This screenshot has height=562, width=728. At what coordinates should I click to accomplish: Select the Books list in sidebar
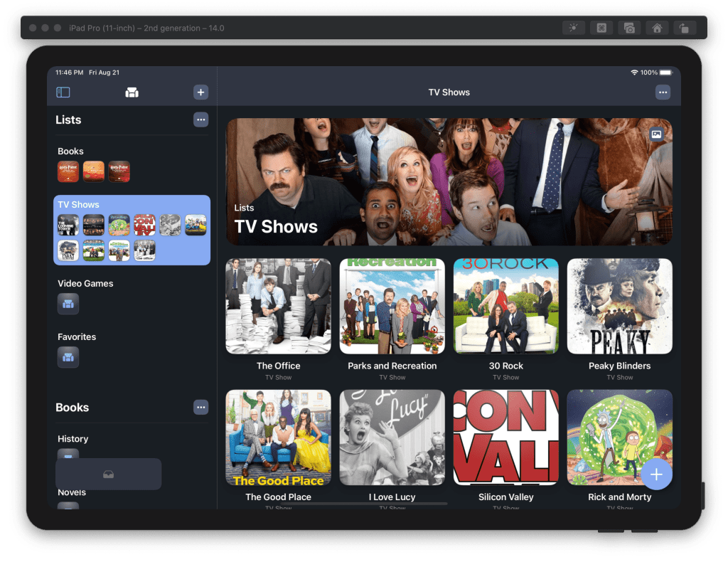click(71, 152)
